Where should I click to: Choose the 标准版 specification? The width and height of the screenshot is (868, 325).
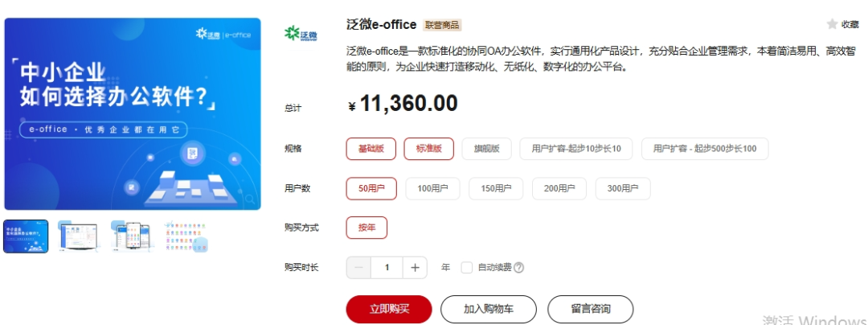pos(429,148)
